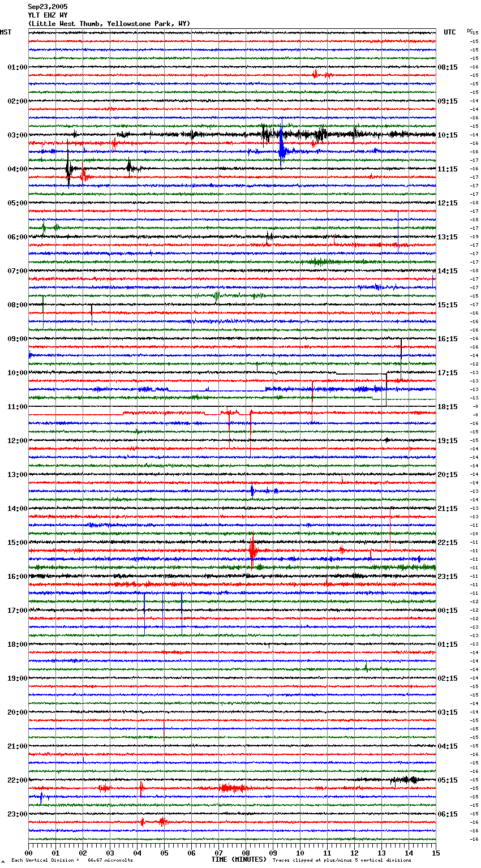Screen dimensions: 481x868
Task: Click the Traces clipped at plus/minus 5 divisions note
Action: [342, 860]
